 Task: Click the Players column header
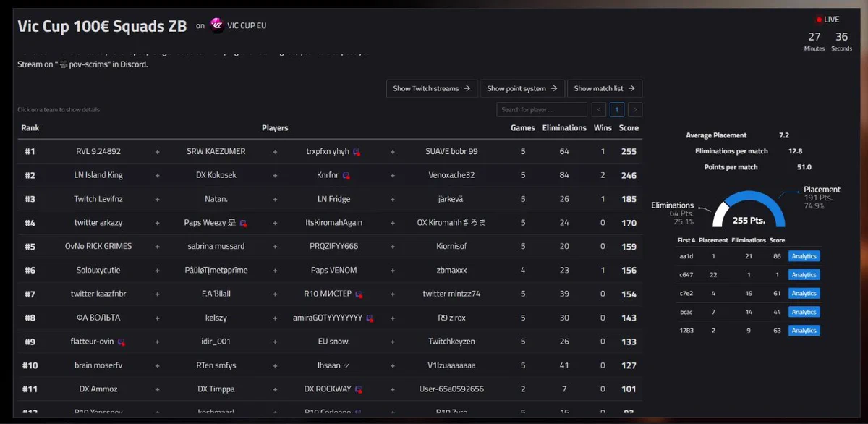[275, 128]
